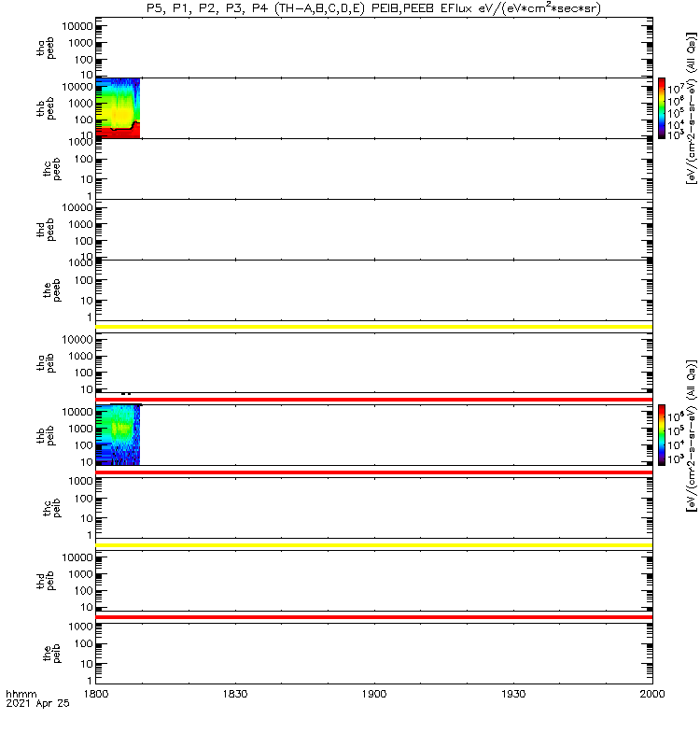The height and width of the screenshot is (747, 700).
Task: Select the 'tha peib' panel label
Action: (x=46, y=363)
